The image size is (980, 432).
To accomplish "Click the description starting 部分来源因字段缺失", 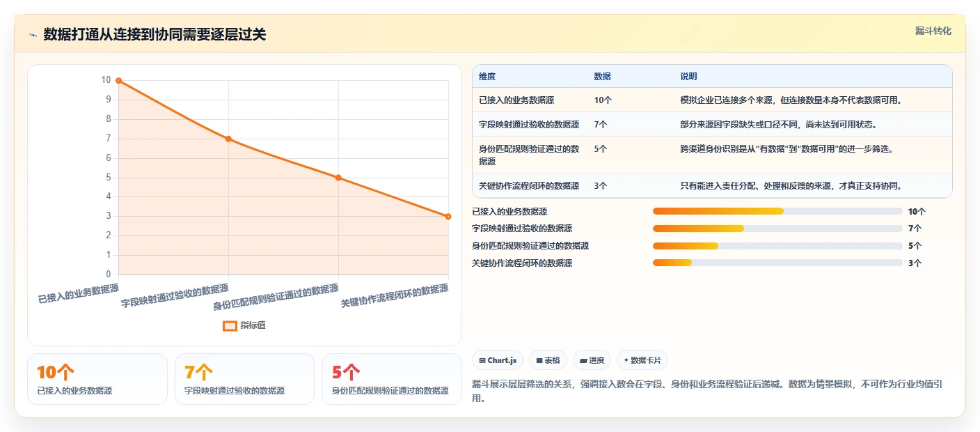I will coord(778,125).
